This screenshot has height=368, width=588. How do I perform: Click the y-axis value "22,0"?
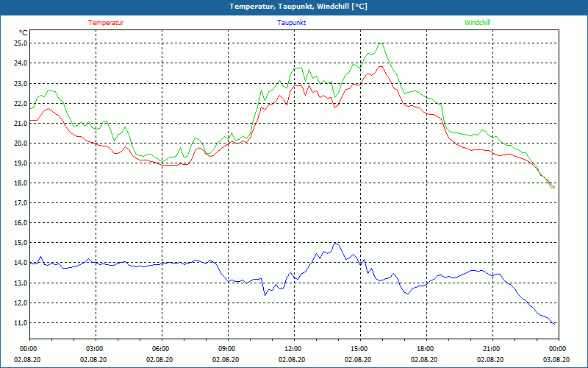[21, 103]
